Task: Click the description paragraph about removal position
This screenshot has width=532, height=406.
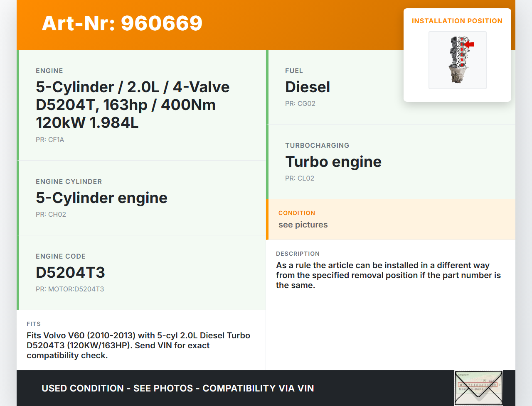Action: [388, 275]
